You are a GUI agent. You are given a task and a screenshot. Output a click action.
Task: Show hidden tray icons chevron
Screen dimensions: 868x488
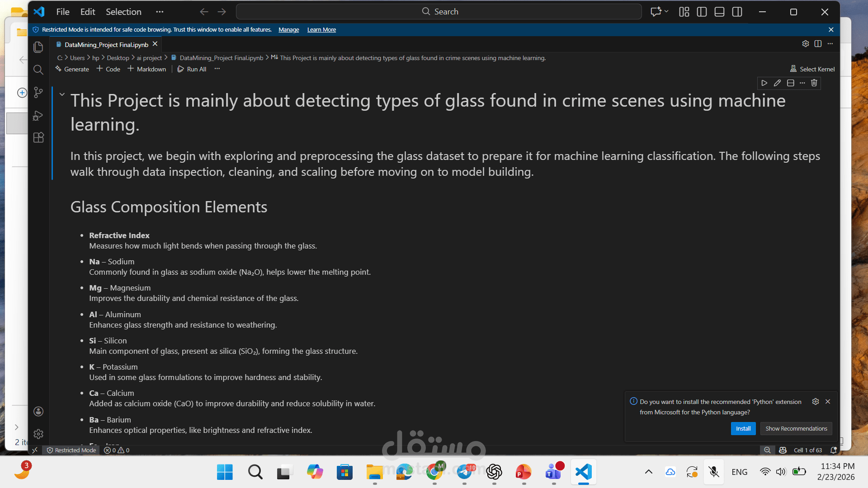click(x=648, y=472)
